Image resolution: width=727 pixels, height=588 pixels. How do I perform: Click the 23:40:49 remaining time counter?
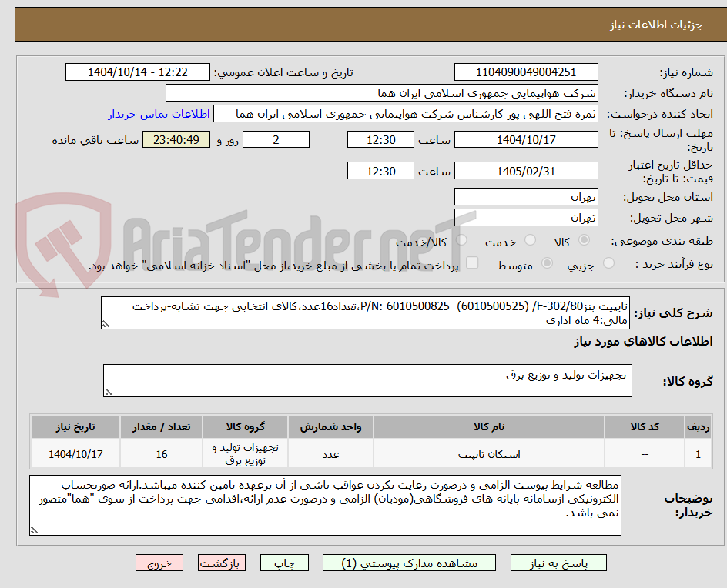(176, 139)
